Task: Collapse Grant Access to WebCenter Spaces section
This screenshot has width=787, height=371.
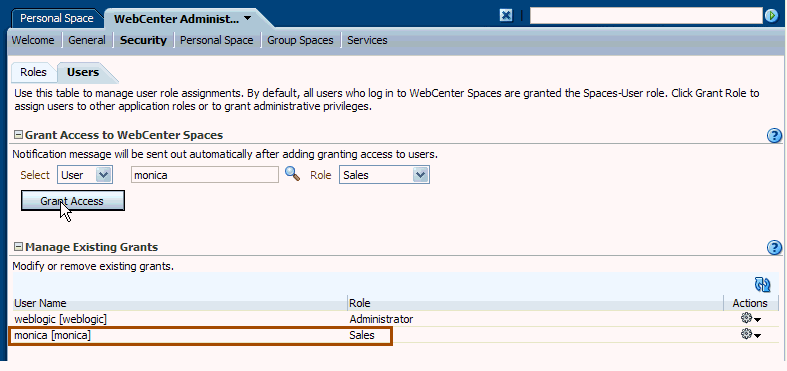Action: coord(19,135)
